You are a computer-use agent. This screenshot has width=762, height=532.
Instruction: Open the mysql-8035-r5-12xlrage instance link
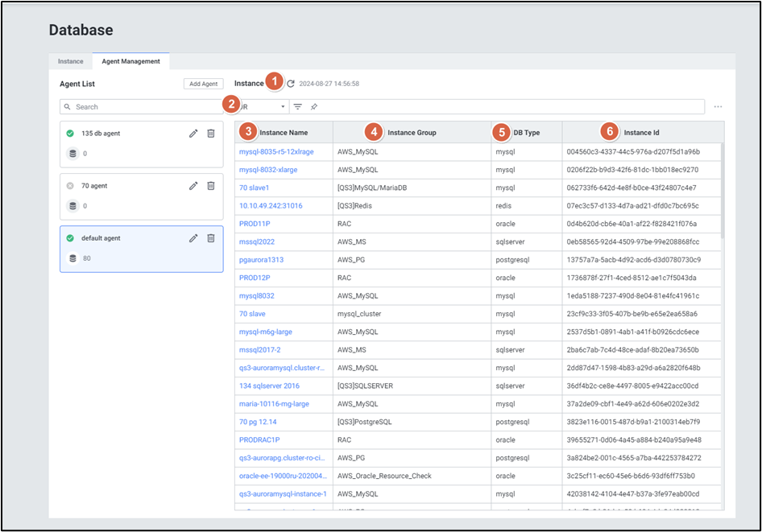tap(276, 151)
